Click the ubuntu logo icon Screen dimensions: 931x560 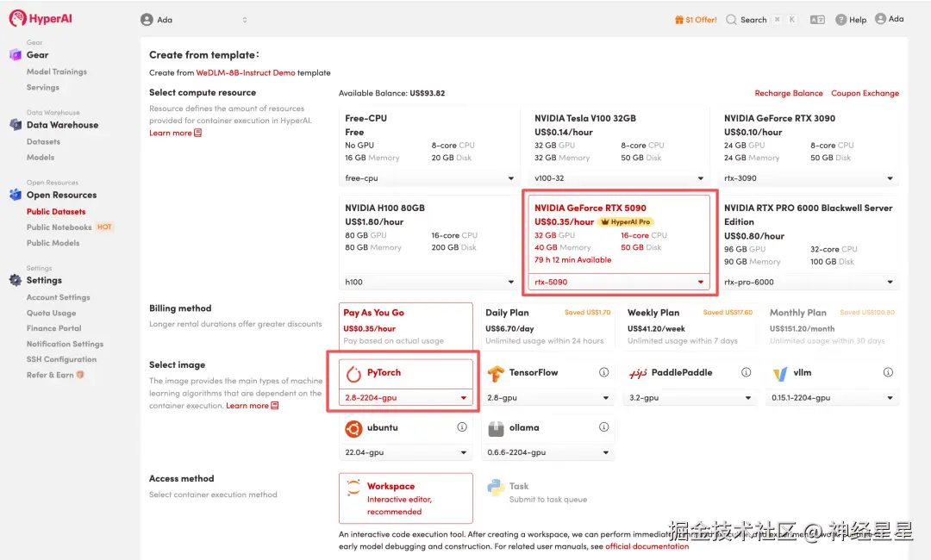pyautogui.click(x=354, y=428)
